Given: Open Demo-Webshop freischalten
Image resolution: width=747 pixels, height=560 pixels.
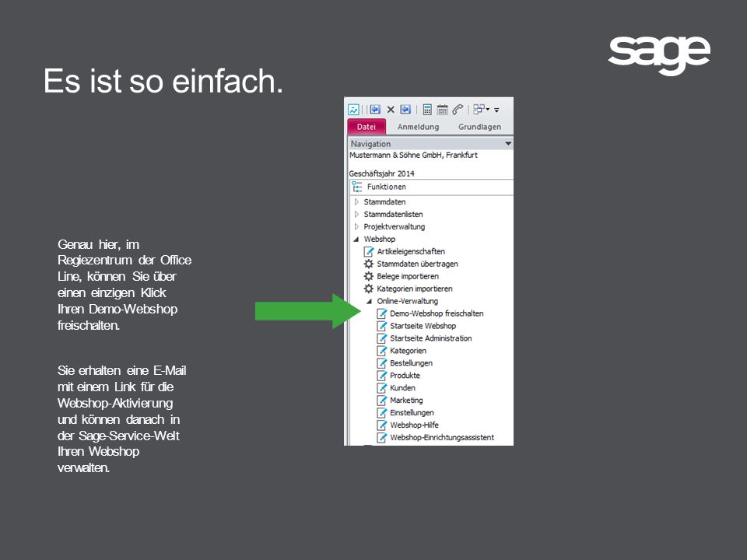Looking at the screenshot, I should [x=437, y=313].
